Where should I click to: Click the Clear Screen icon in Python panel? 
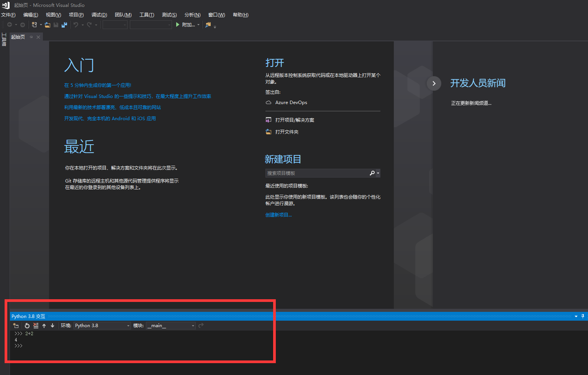pos(36,326)
